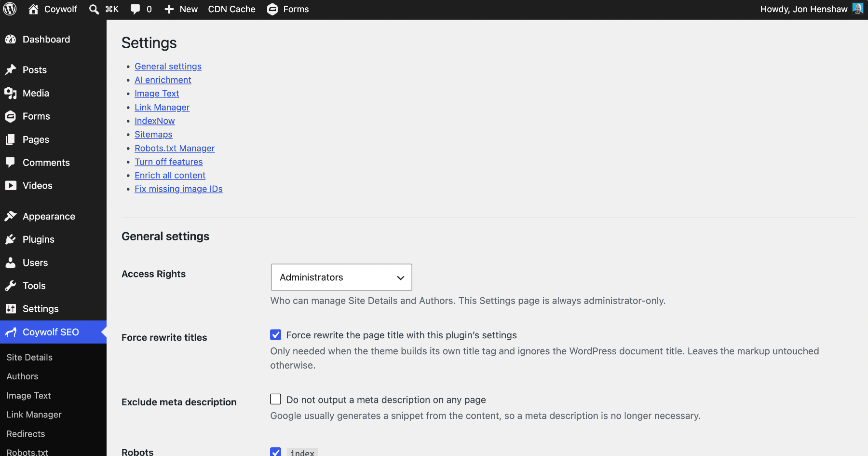The height and width of the screenshot is (456, 868).
Task: Click the Posts pushpin icon
Action: 11,70
